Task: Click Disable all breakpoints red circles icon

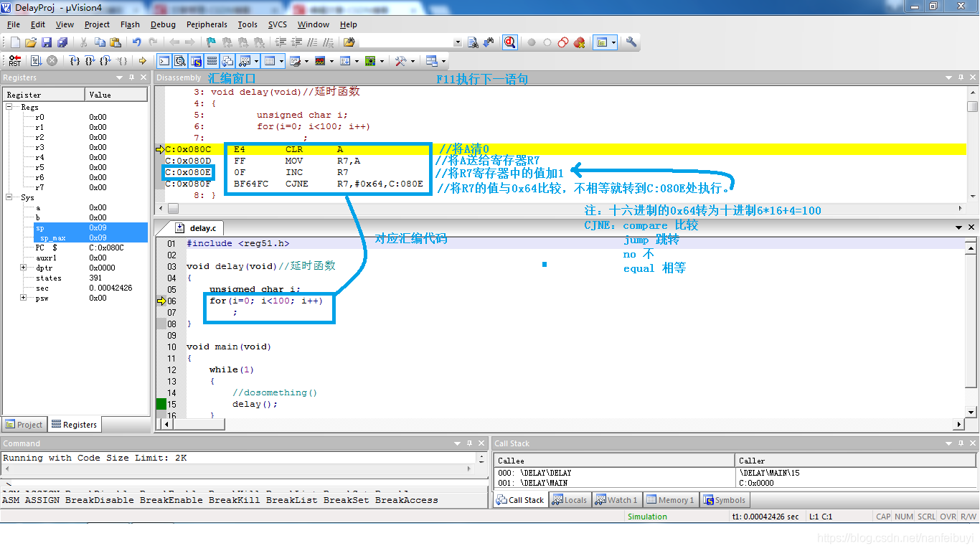Action: (563, 42)
